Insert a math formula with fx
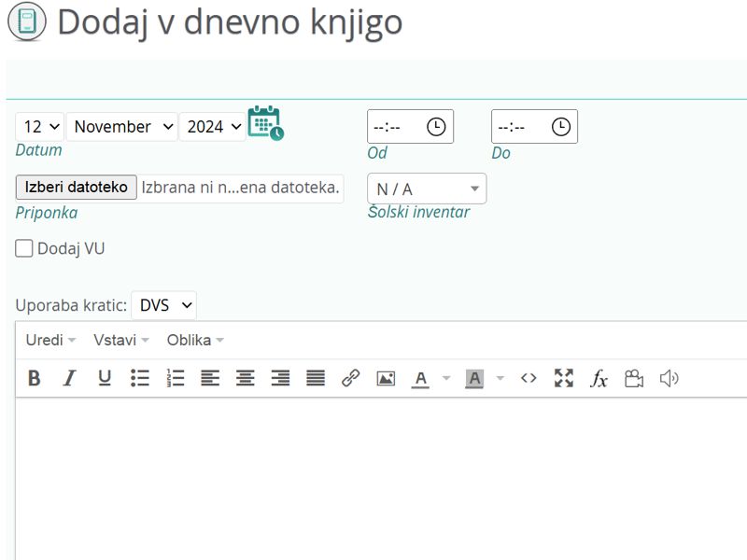Viewport: 747px width, 560px height. (599, 378)
